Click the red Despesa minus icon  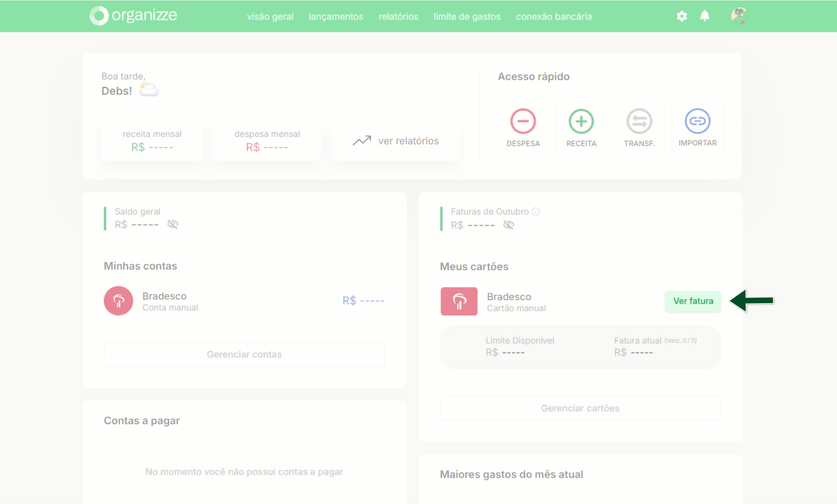(x=523, y=121)
